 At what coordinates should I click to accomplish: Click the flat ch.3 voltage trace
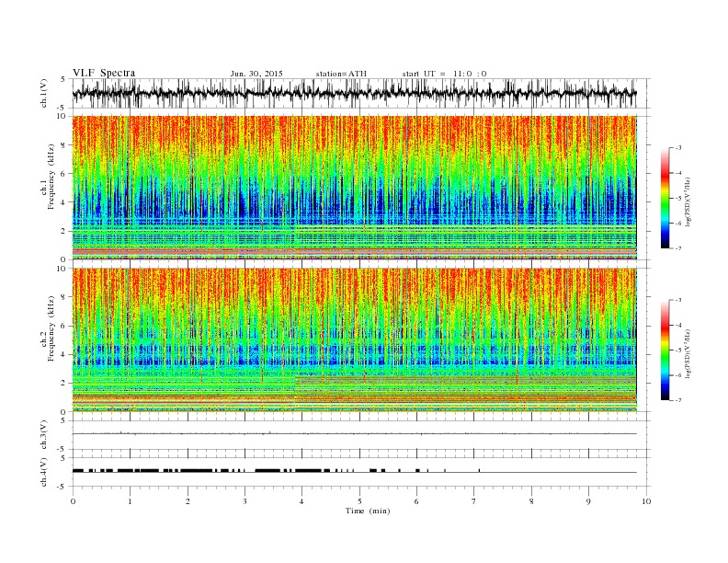click(x=354, y=434)
